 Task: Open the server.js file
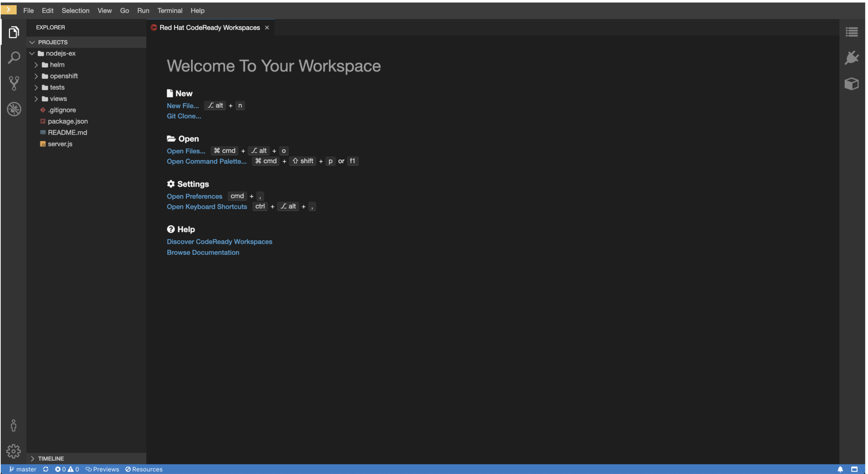60,144
